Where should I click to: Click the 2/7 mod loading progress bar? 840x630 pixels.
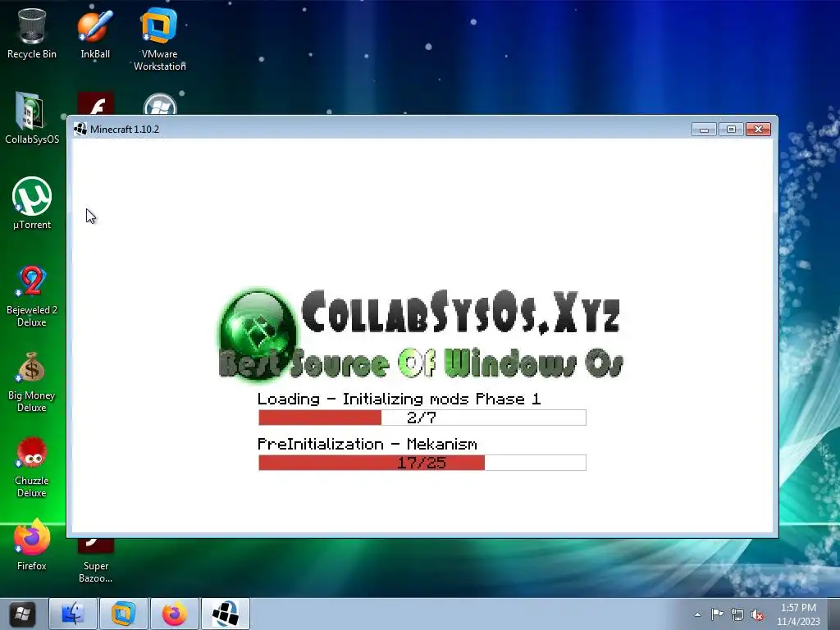[x=422, y=418]
